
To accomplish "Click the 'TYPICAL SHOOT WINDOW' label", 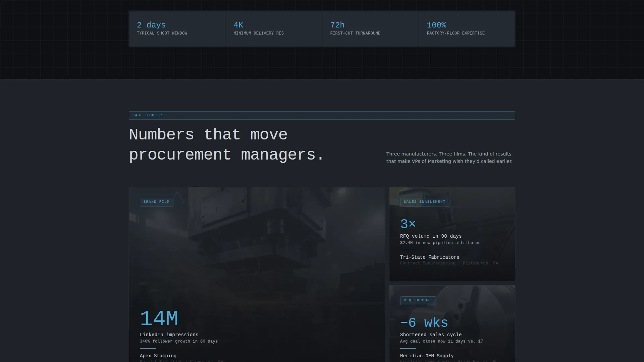I will point(162,33).
